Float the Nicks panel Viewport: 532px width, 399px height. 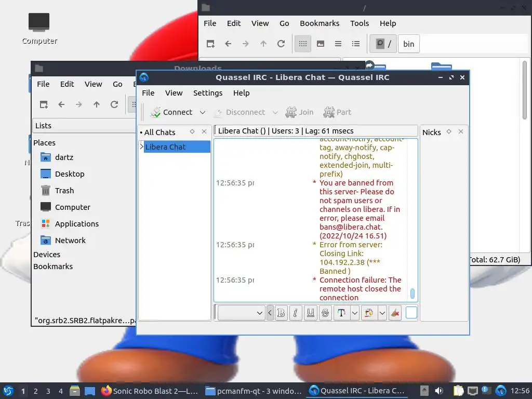449,131
